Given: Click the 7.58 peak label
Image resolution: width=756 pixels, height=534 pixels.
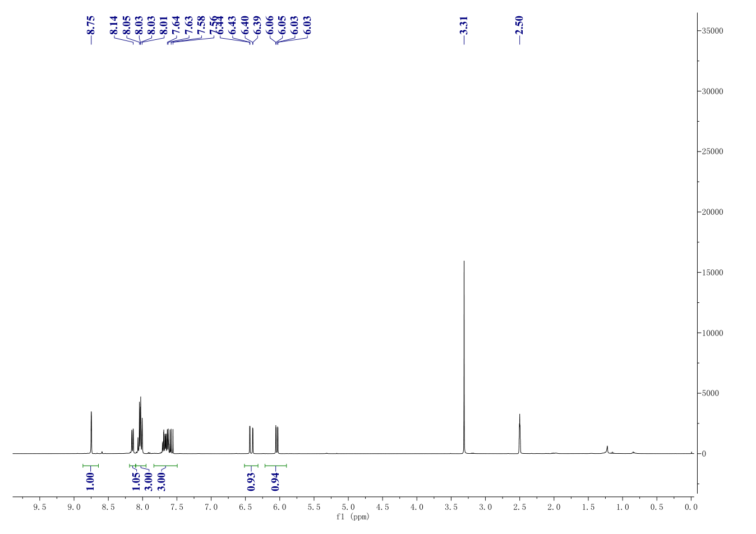Looking at the screenshot, I should coord(201,25).
